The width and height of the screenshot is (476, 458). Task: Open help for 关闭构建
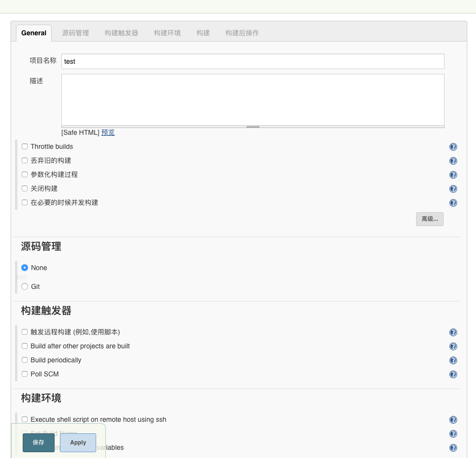click(x=453, y=189)
